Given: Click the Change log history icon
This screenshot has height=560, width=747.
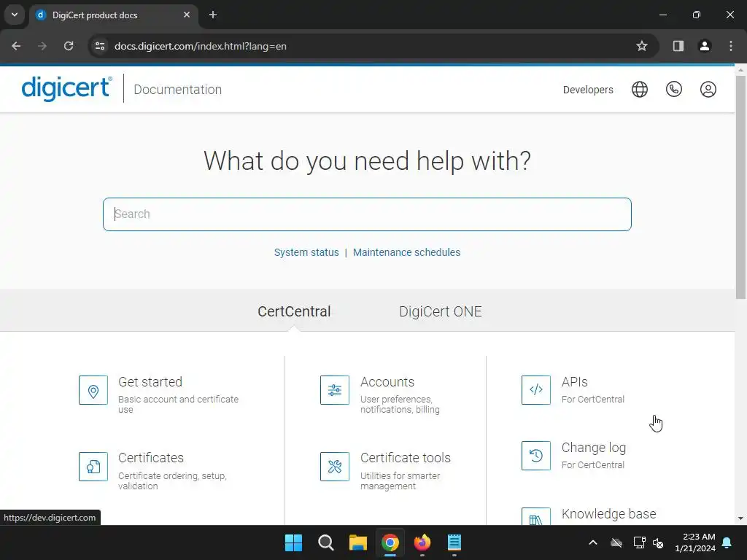Looking at the screenshot, I should click(x=536, y=456).
